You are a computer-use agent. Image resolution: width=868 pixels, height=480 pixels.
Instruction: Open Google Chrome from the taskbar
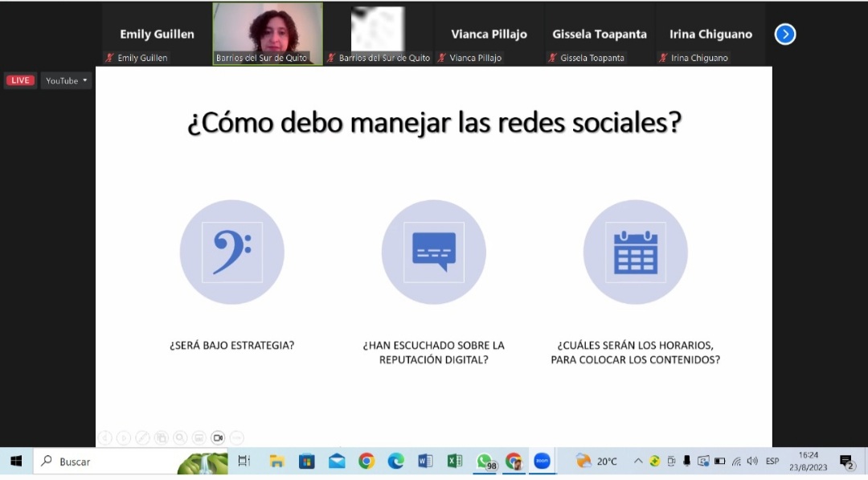click(x=366, y=461)
